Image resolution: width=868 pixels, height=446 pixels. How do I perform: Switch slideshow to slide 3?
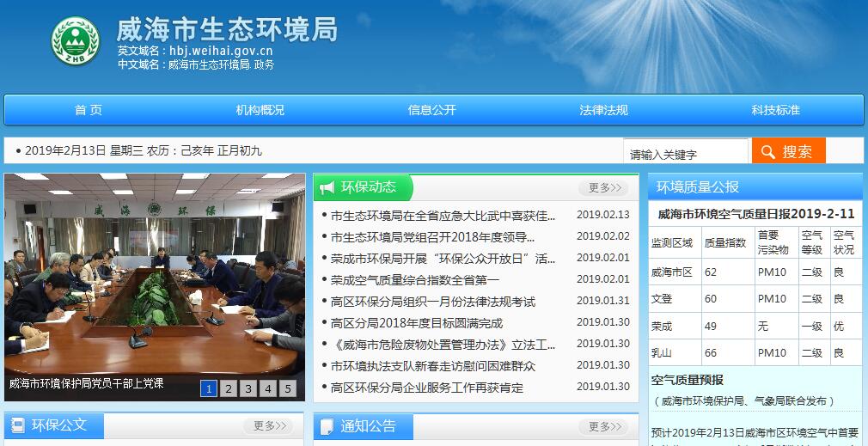click(248, 389)
